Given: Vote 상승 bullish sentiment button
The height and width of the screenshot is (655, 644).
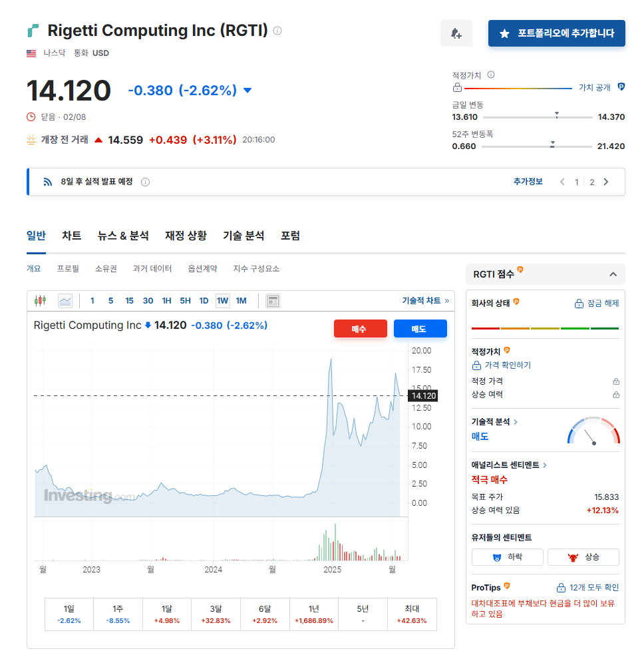Looking at the screenshot, I should (x=583, y=557).
